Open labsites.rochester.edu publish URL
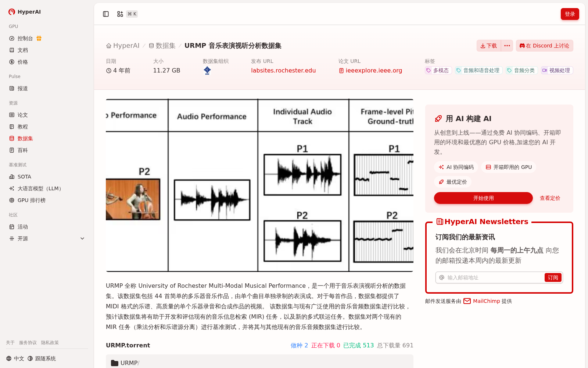Viewport: 588px width, 368px height. tap(283, 70)
